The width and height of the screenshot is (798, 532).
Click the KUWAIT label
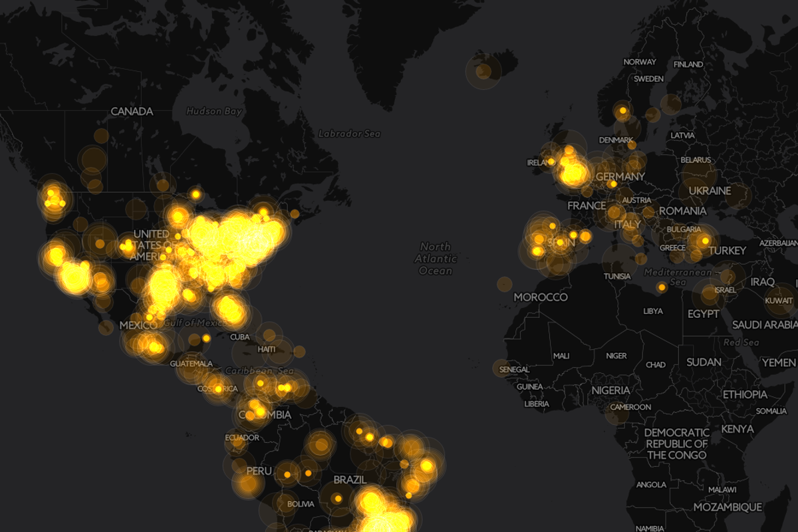779,301
